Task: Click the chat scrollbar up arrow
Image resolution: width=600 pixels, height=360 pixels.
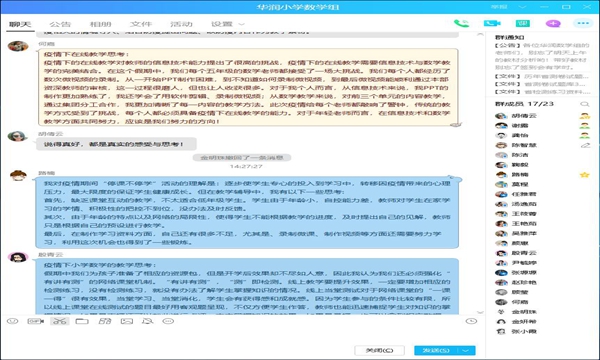Action: 480,35
